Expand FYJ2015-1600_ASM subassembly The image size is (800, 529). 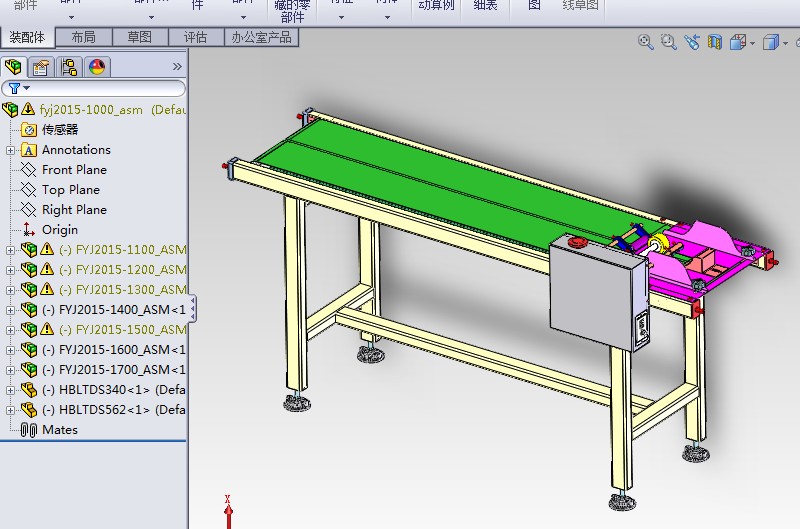[x=10, y=350]
